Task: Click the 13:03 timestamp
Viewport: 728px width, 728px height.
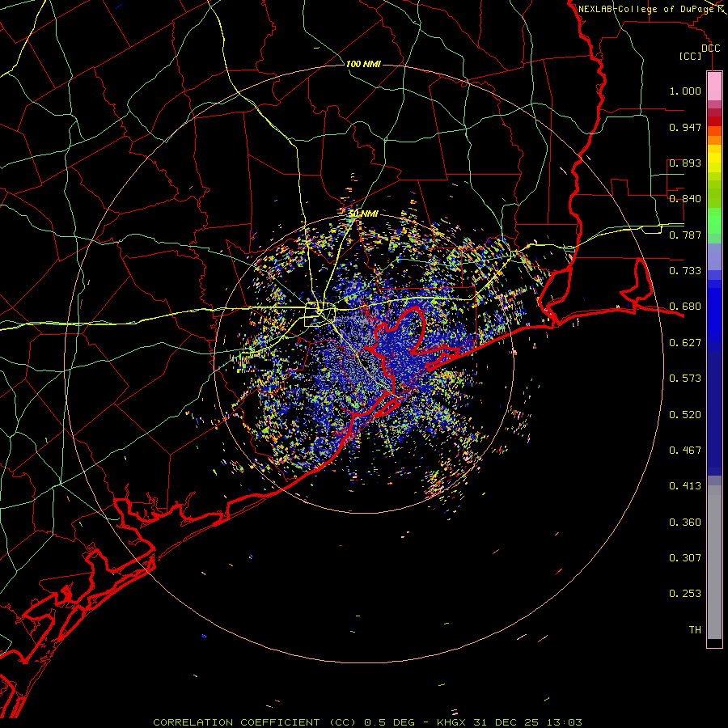Action: point(564,722)
